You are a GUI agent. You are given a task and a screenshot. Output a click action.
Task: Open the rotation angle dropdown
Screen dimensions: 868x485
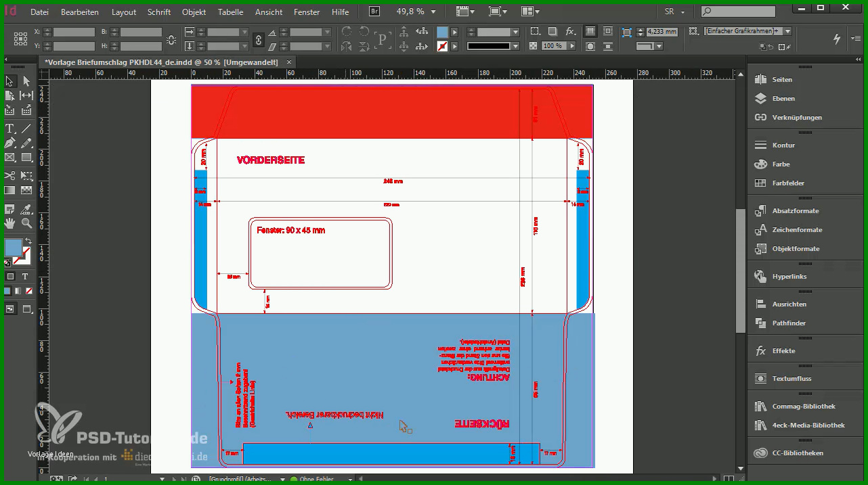pyautogui.click(x=328, y=32)
